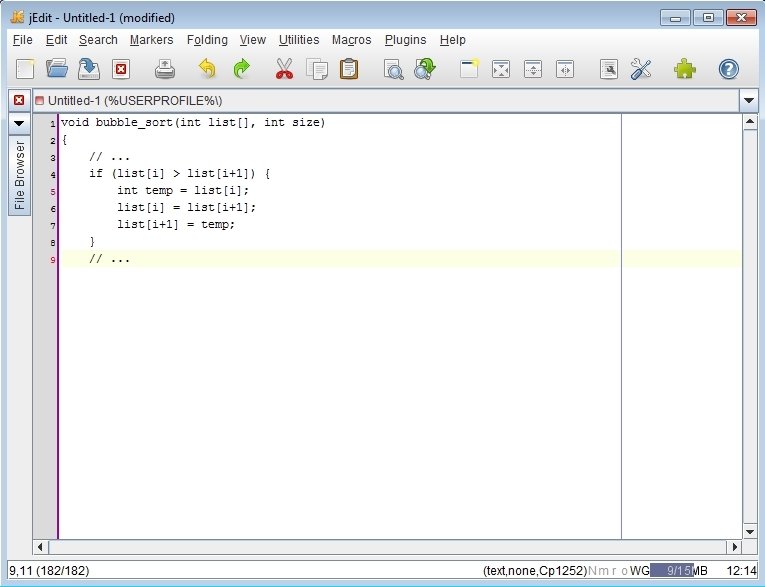The width and height of the screenshot is (765, 587).
Task: Open the Macros menu
Action: [x=351, y=40]
